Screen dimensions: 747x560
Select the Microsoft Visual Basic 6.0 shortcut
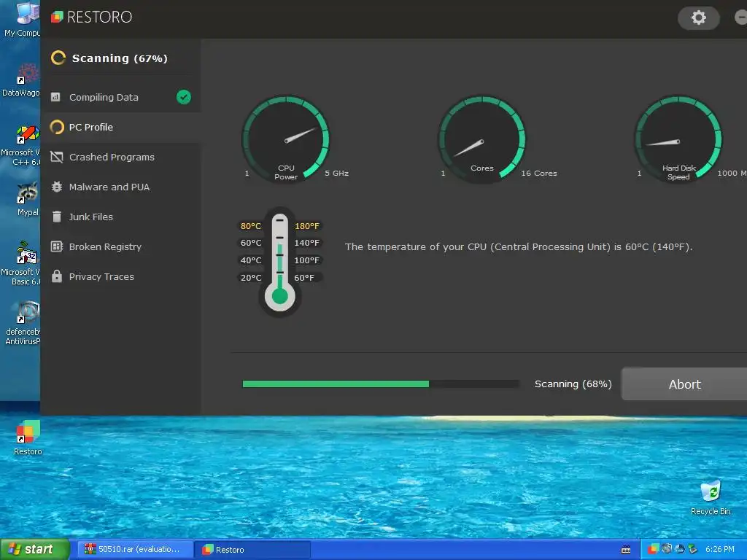coord(22,263)
